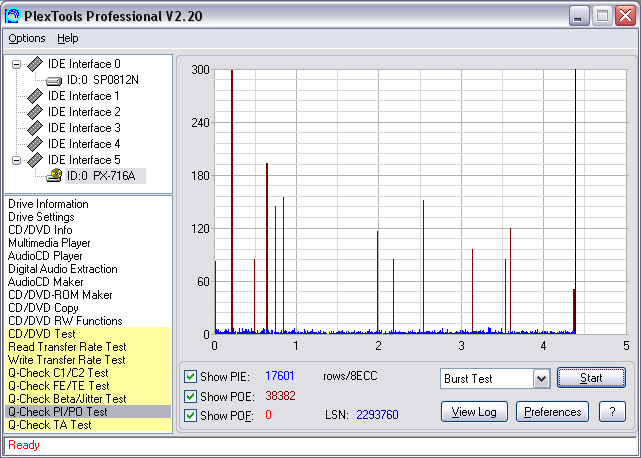The image size is (641, 458).
Task: Click the PIE count value 17601
Action: point(280,376)
